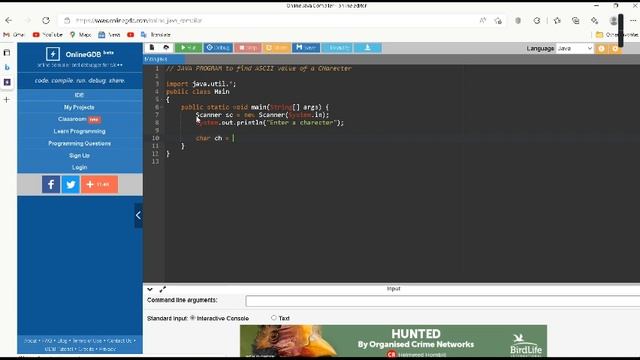
Task: Share on Facebook icon
Action: coord(51,184)
